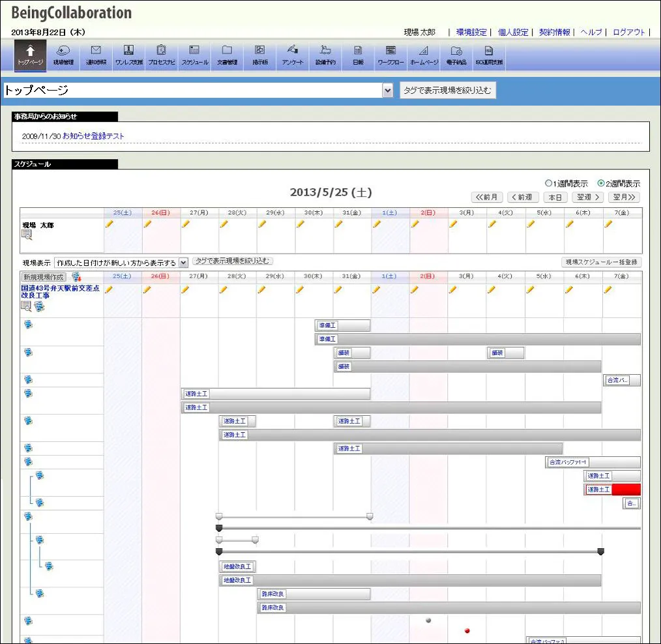
Task: Open the トップページ dropdown arrow
Action: pyautogui.click(x=388, y=91)
